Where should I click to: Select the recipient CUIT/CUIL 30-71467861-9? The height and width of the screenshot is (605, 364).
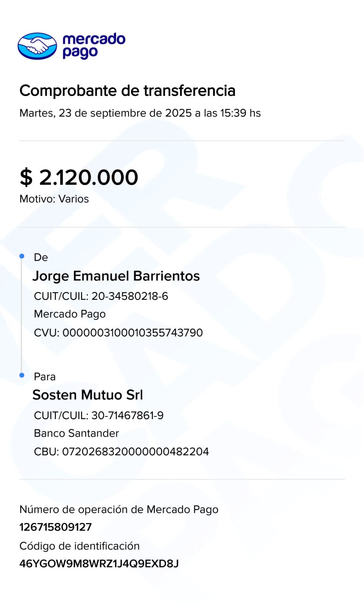point(99,415)
